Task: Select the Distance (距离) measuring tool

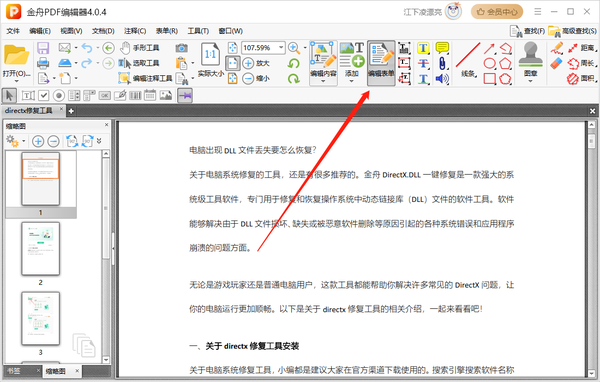Action: point(581,48)
